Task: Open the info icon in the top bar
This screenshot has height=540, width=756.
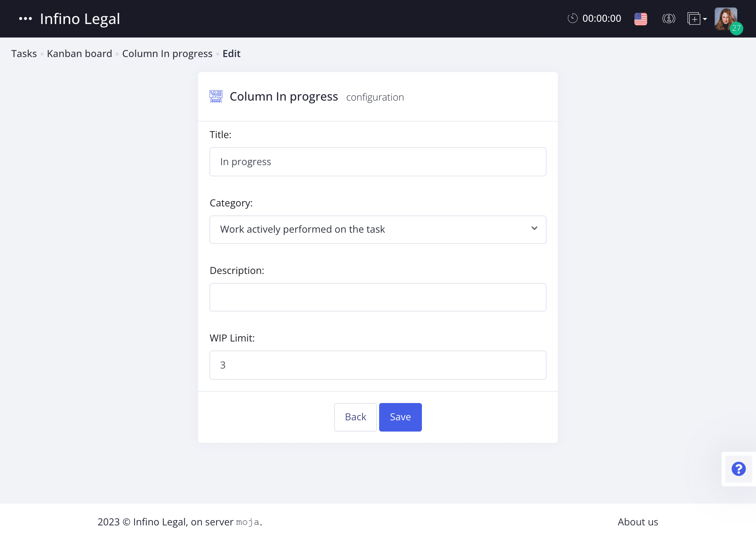Action: [668, 18]
